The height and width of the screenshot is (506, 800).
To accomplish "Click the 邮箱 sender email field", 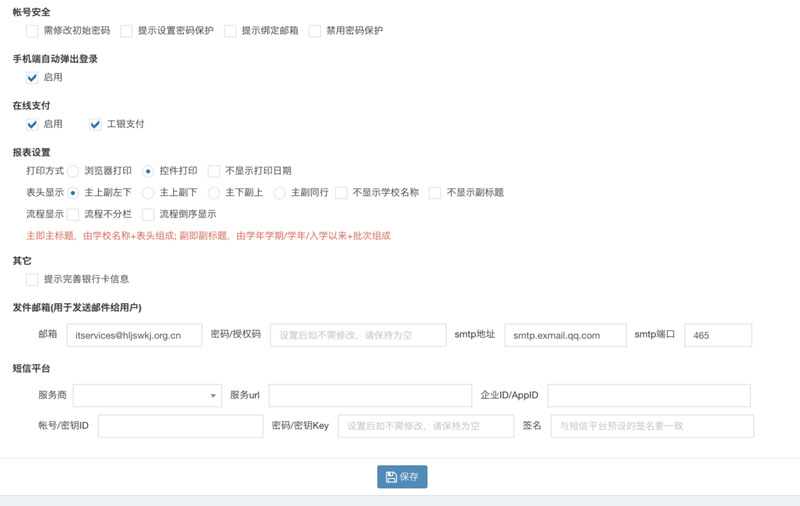I will [134, 336].
